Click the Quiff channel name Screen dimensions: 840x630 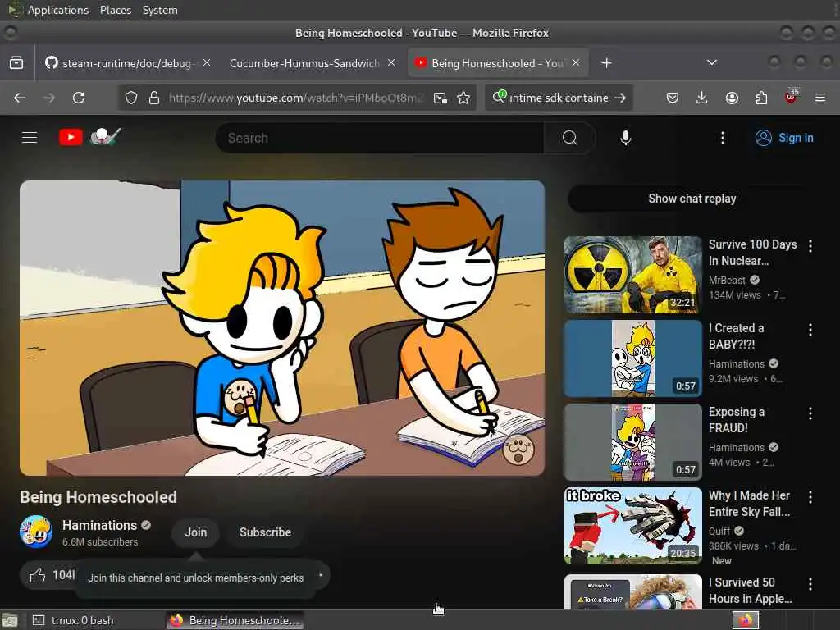(x=719, y=531)
